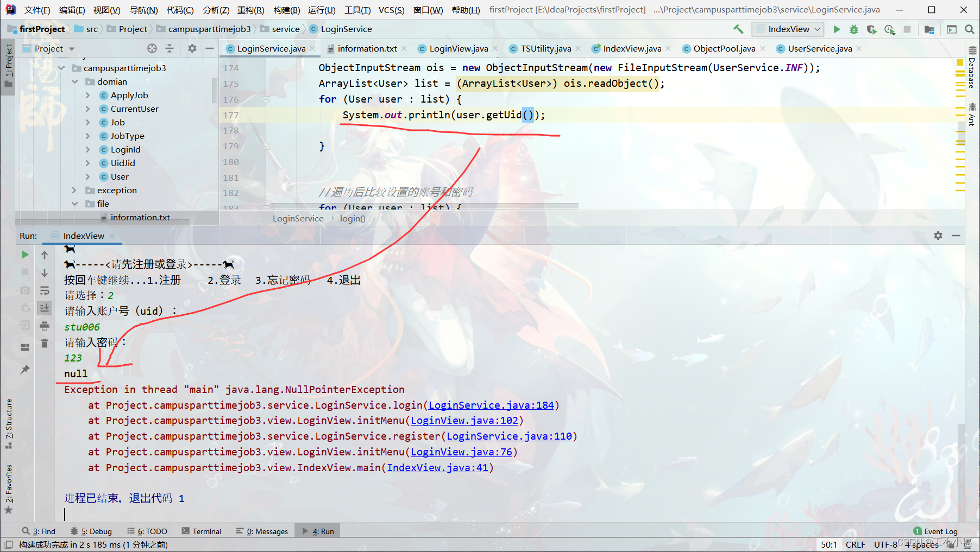The width and height of the screenshot is (980, 552).
Task: Select the User class in tree
Action: pyautogui.click(x=120, y=176)
